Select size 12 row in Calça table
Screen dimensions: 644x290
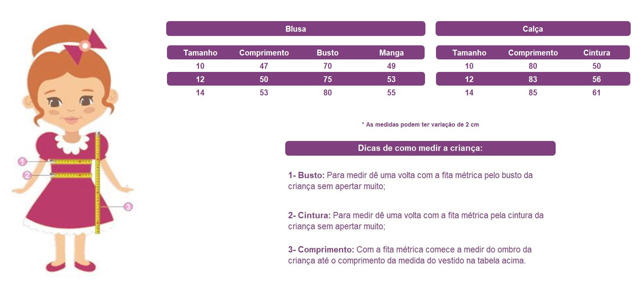pyautogui.click(x=533, y=79)
